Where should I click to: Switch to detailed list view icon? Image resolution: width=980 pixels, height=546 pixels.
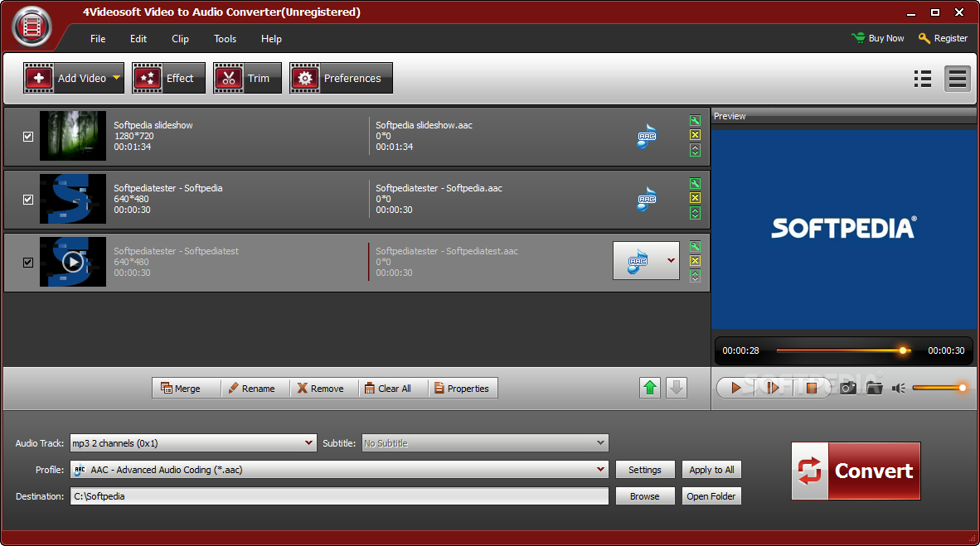923,79
